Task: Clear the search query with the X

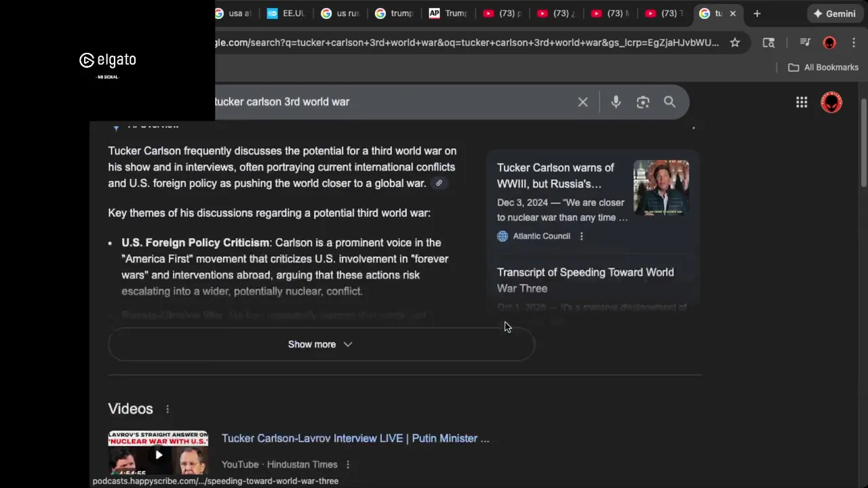Action: pos(583,102)
